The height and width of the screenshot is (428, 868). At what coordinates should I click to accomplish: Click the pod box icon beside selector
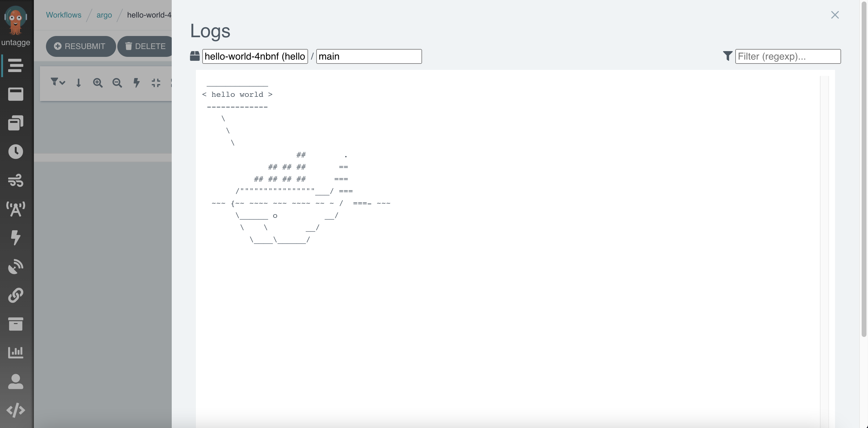195,56
